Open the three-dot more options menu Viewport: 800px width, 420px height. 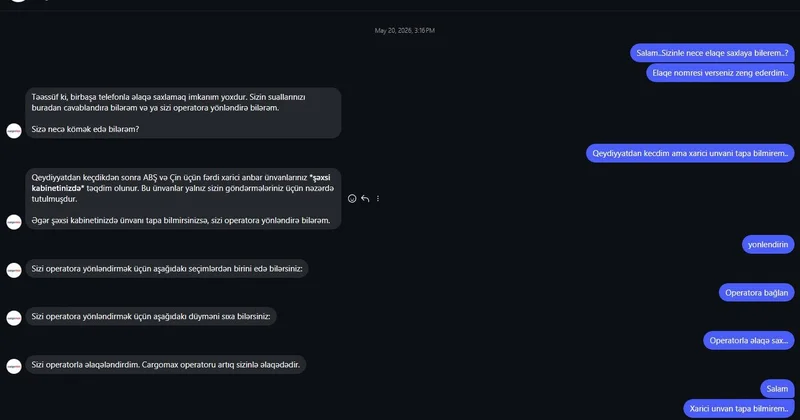[378, 199]
